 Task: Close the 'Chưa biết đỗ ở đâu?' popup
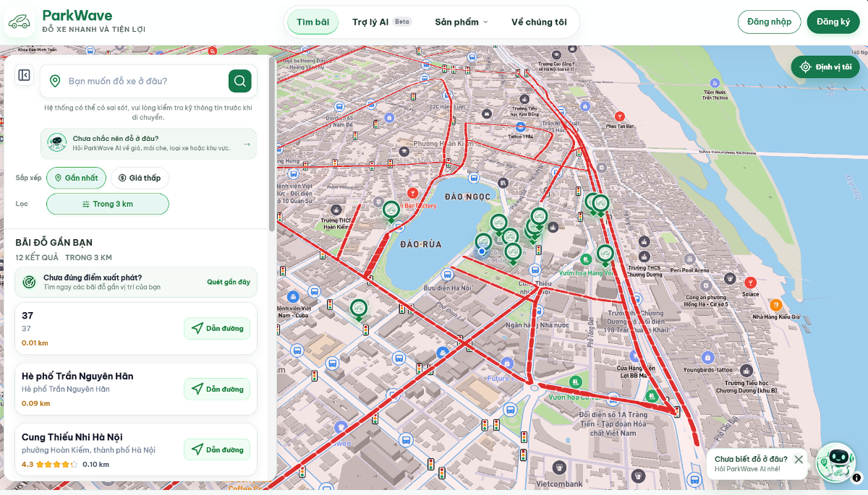coord(799,459)
